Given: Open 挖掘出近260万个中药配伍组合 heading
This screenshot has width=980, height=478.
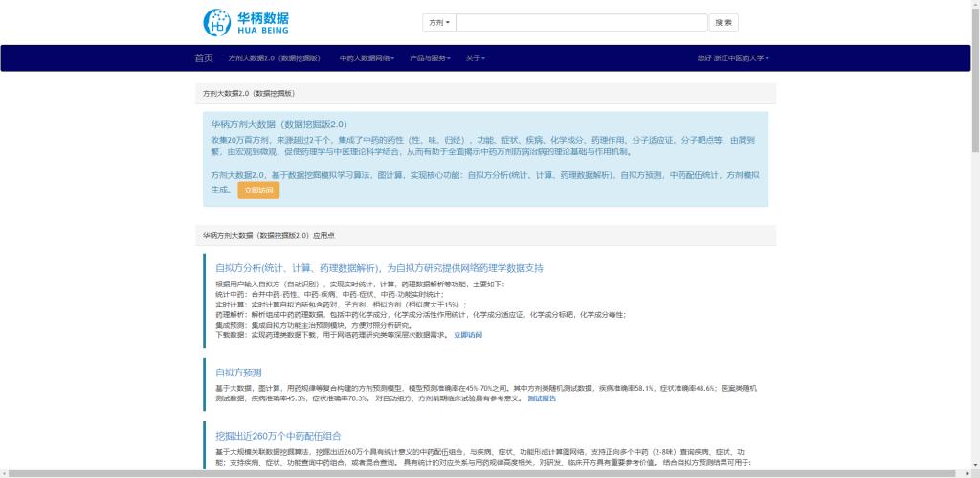Looking at the screenshot, I should [278, 436].
